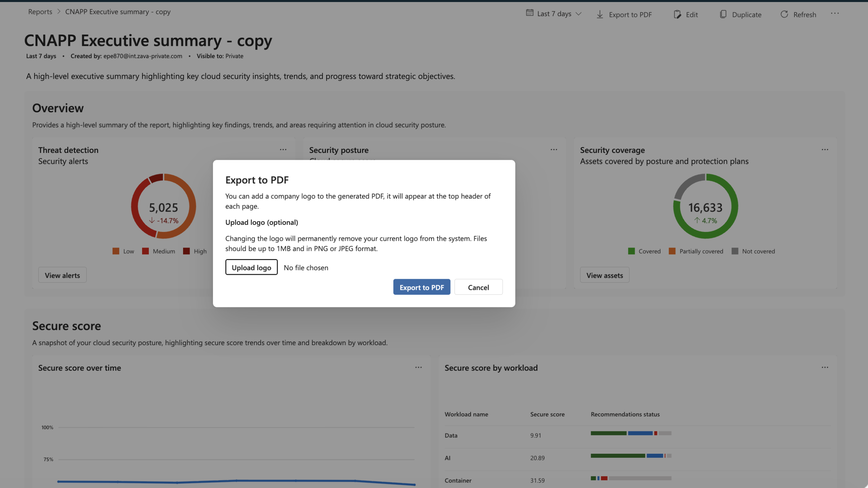Click the 'Visible to: Private' label
This screenshot has height=488, width=868.
click(x=220, y=56)
